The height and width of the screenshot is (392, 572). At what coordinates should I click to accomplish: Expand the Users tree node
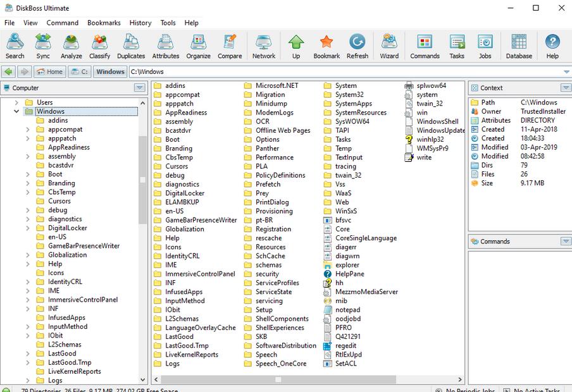point(16,102)
